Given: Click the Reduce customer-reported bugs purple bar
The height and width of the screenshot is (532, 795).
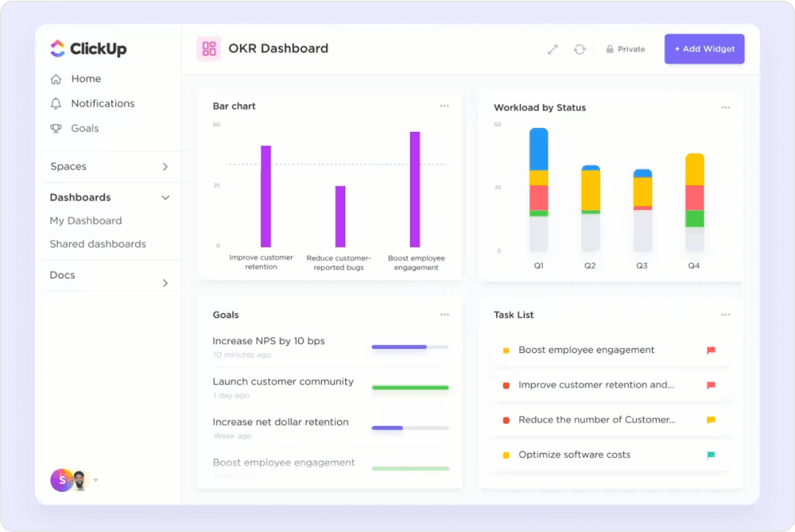Looking at the screenshot, I should coord(340,216).
